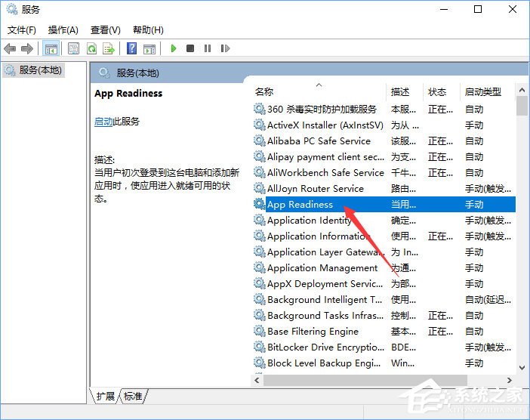Viewport: 530px width, 420px height.
Task: Click gear icon of Block Level Backup row
Action: coord(260,363)
